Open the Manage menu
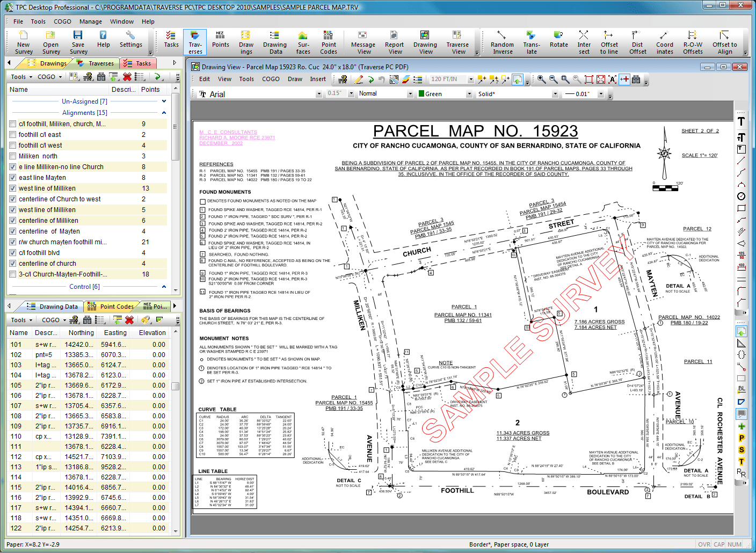Screen dimensions: 756x553 [91, 21]
